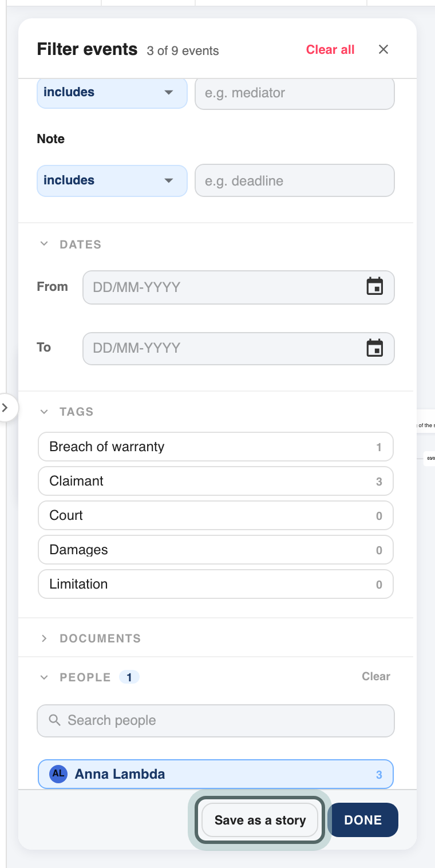The image size is (435, 868).
Task: Collapse the TAGS section
Action: pos(44,411)
